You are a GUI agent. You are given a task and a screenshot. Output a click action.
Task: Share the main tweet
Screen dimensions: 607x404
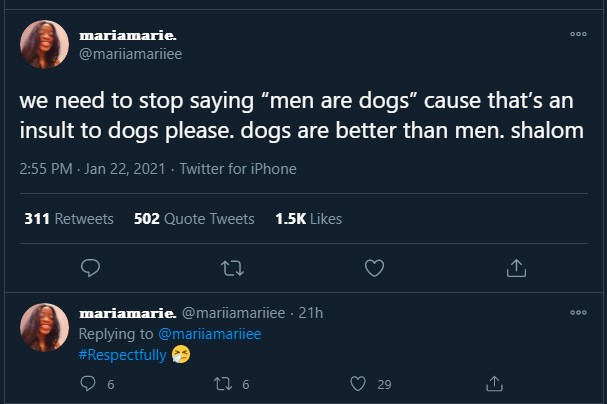click(516, 267)
